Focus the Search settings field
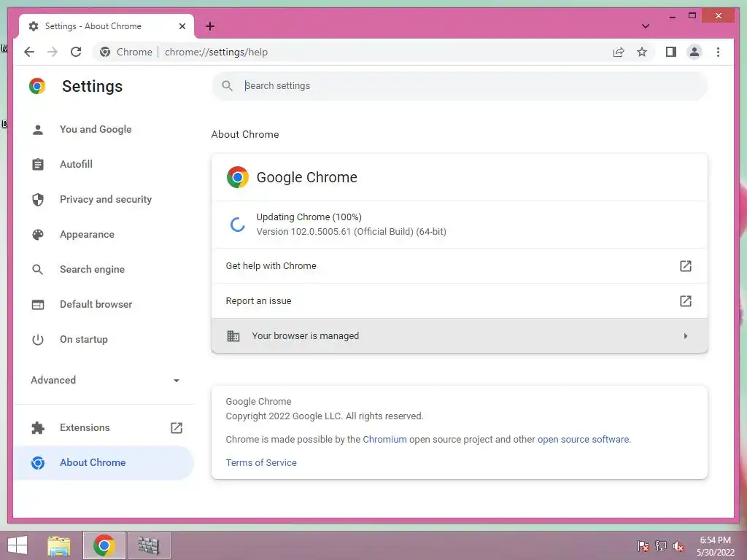This screenshot has width=747, height=560. 460,86
